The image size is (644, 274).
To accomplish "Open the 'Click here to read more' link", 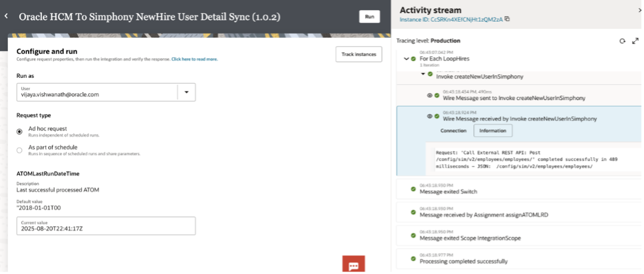I will click(194, 59).
